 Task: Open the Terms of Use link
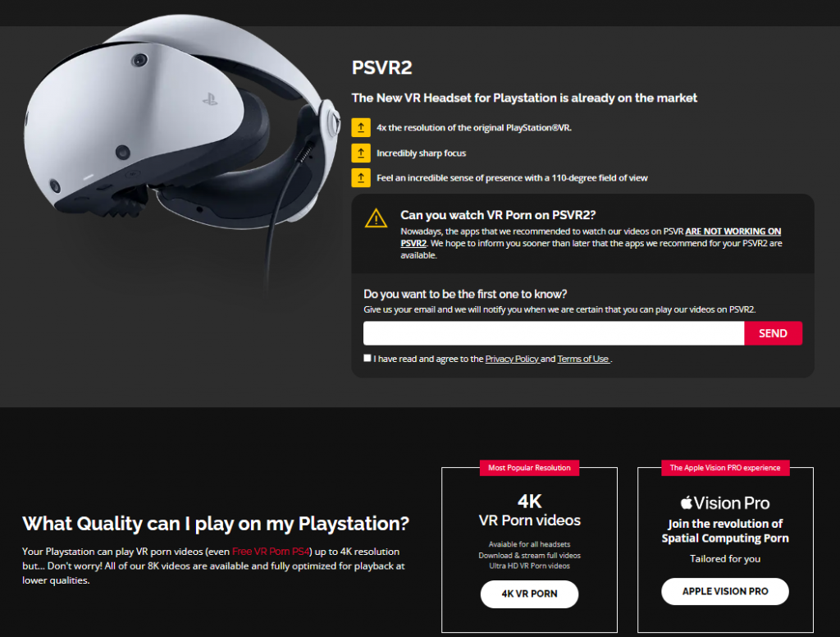click(x=583, y=359)
